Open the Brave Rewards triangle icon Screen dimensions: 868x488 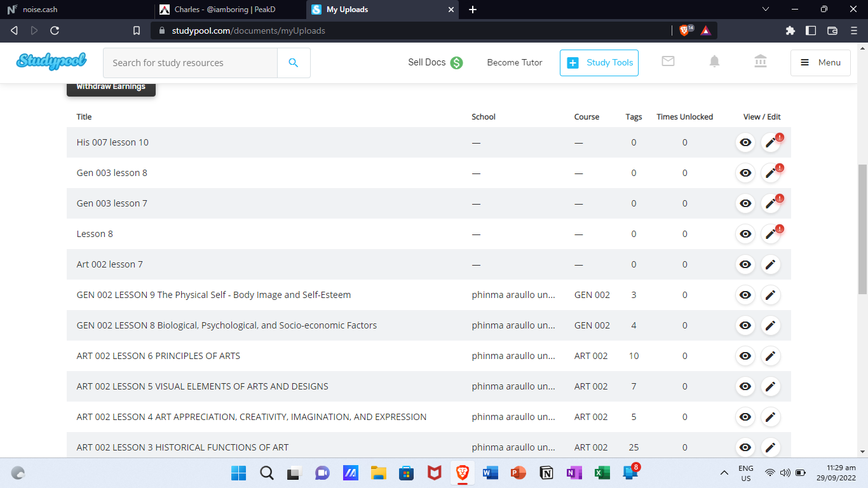click(x=706, y=30)
